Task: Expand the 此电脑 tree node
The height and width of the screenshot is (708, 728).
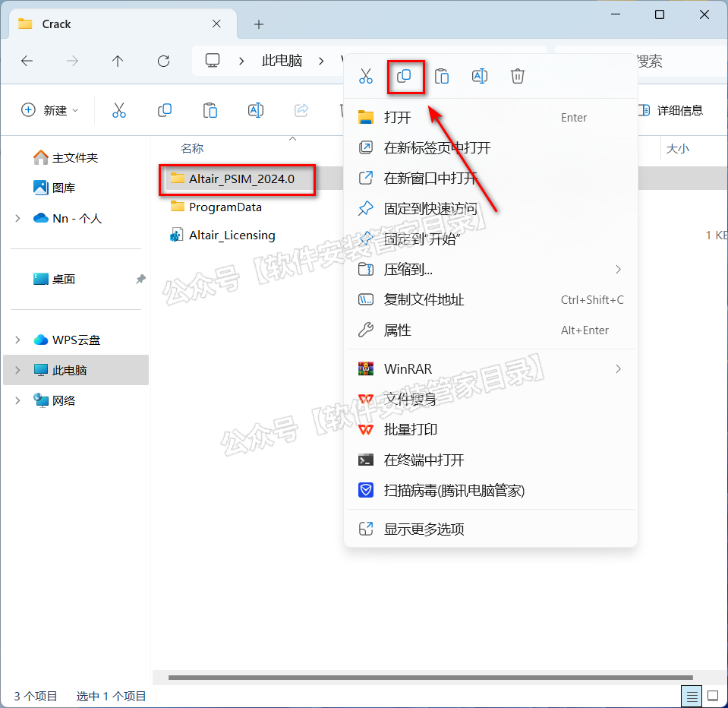Action: (17, 370)
